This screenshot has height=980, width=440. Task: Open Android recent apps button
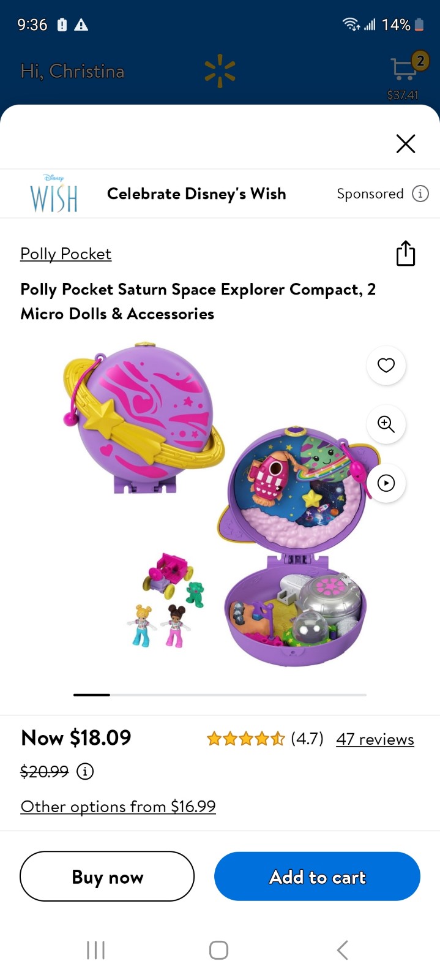[96, 951]
